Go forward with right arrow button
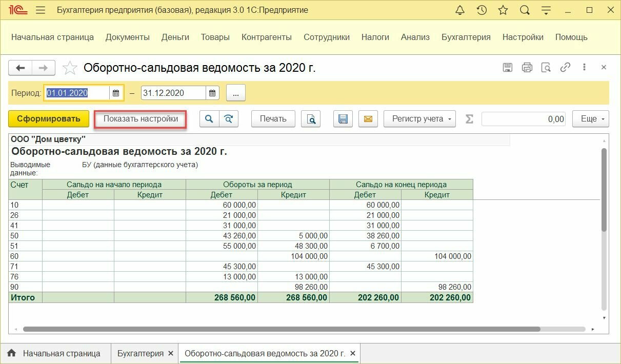 (x=44, y=68)
